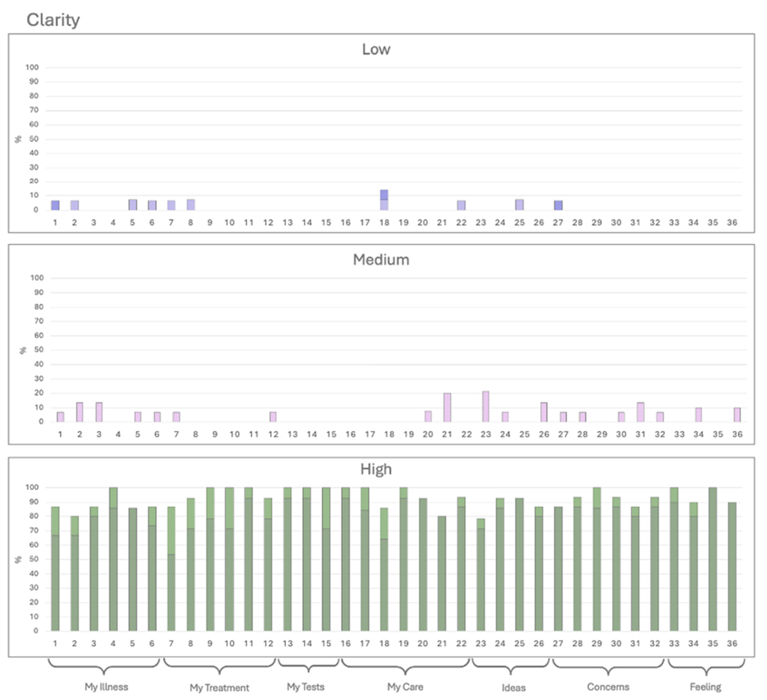Click the tall bar 18 in Low chart

coord(384,200)
